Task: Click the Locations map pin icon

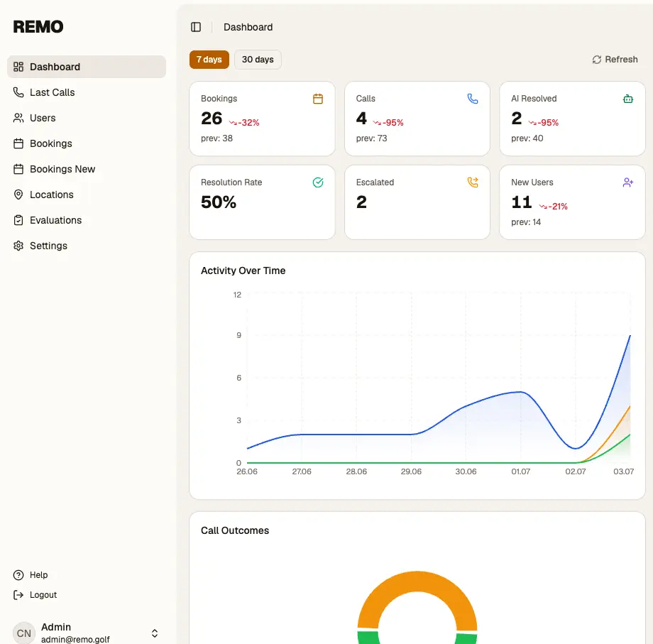Action: point(18,195)
